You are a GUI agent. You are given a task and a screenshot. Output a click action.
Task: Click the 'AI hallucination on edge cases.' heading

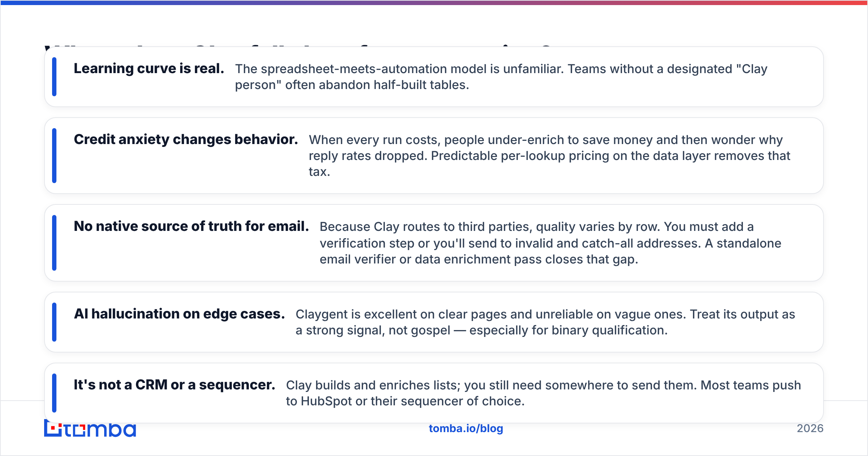click(x=179, y=314)
